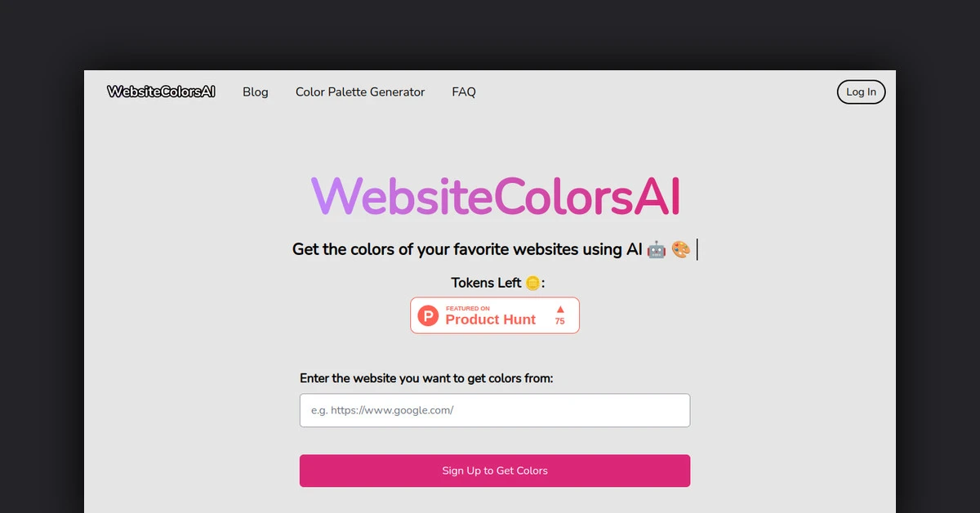Navigate to the Color Palette Generator
The image size is (980, 513).
click(360, 91)
